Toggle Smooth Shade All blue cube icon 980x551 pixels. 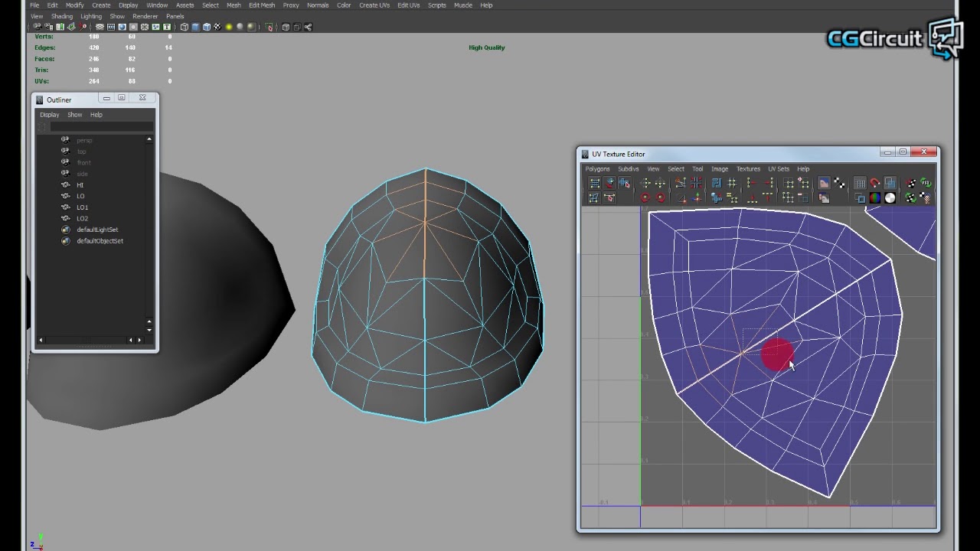coord(196,27)
